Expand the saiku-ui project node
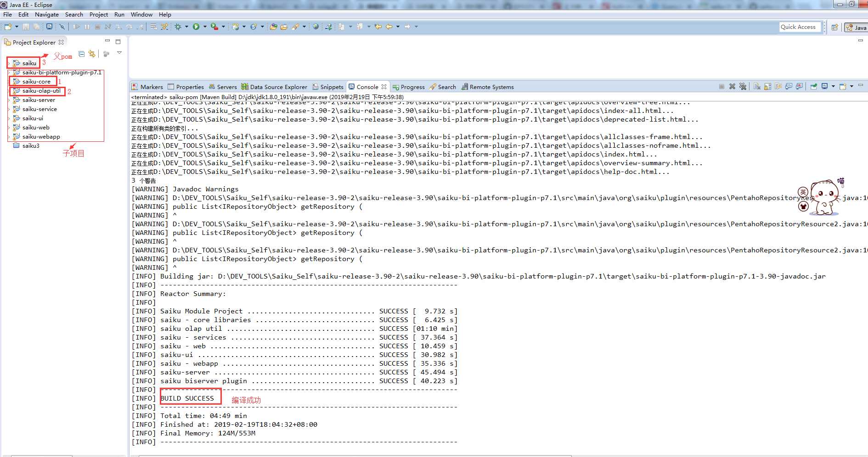 (9, 118)
